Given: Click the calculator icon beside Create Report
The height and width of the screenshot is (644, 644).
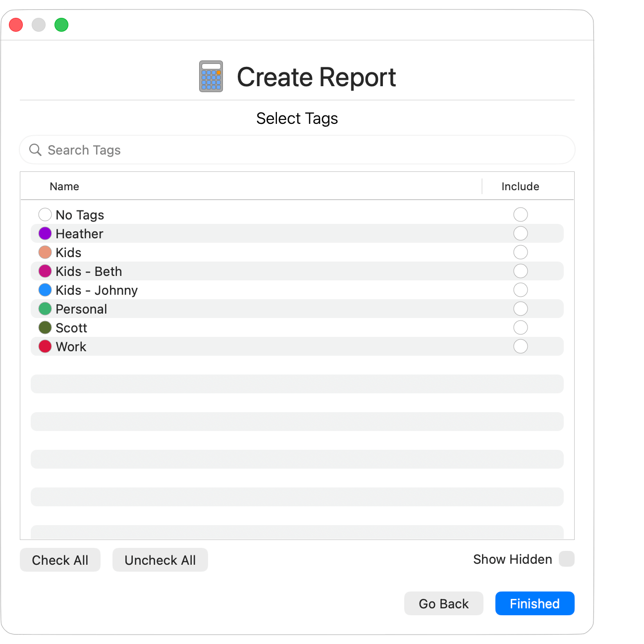Looking at the screenshot, I should [210, 77].
